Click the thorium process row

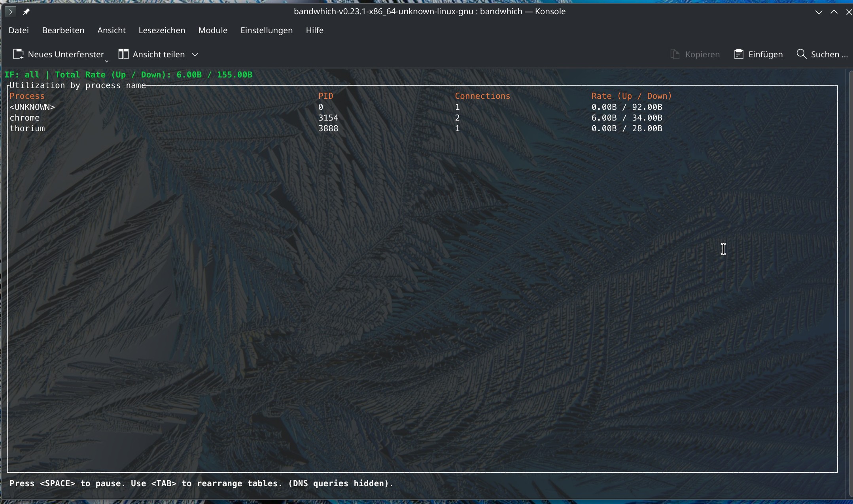click(x=27, y=128)
